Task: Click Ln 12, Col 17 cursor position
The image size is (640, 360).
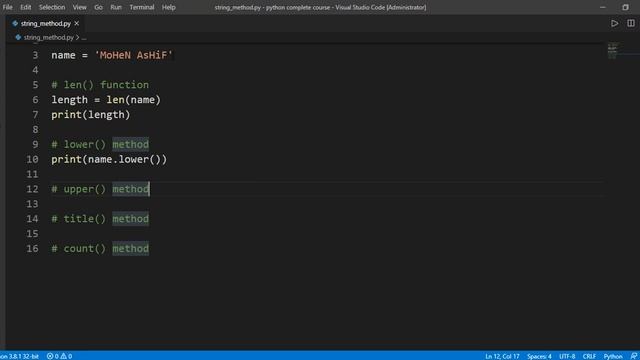Action: point(502,356)
